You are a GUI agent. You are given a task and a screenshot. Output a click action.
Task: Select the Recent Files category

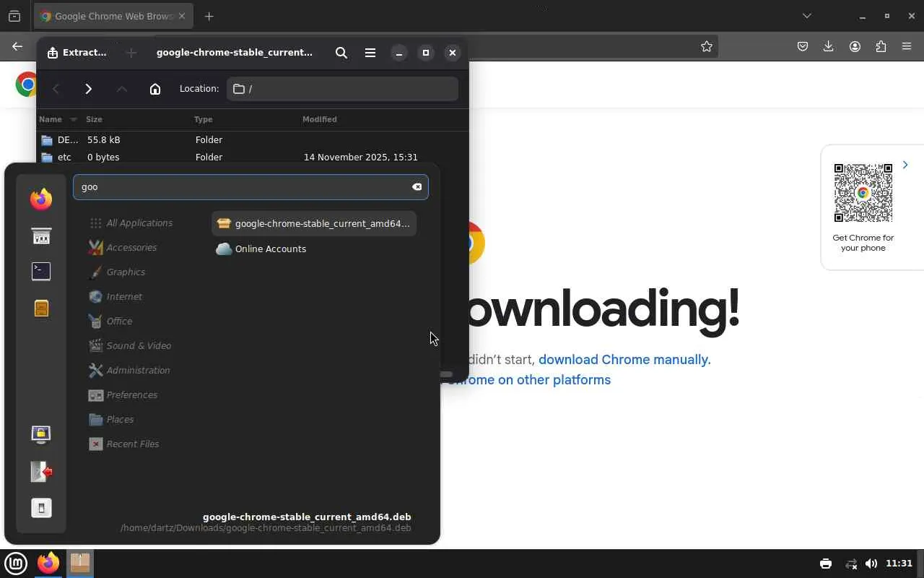[x=123, y=444]
